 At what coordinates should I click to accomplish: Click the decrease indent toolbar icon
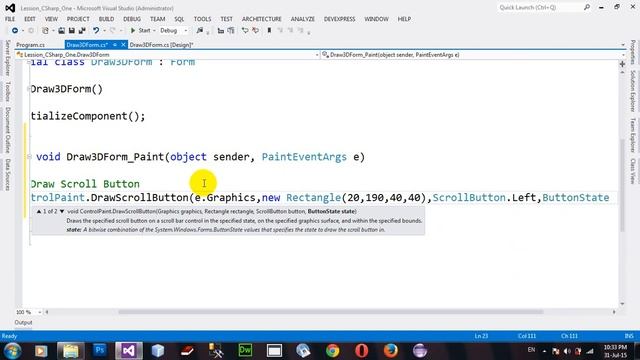click(221, 31)
